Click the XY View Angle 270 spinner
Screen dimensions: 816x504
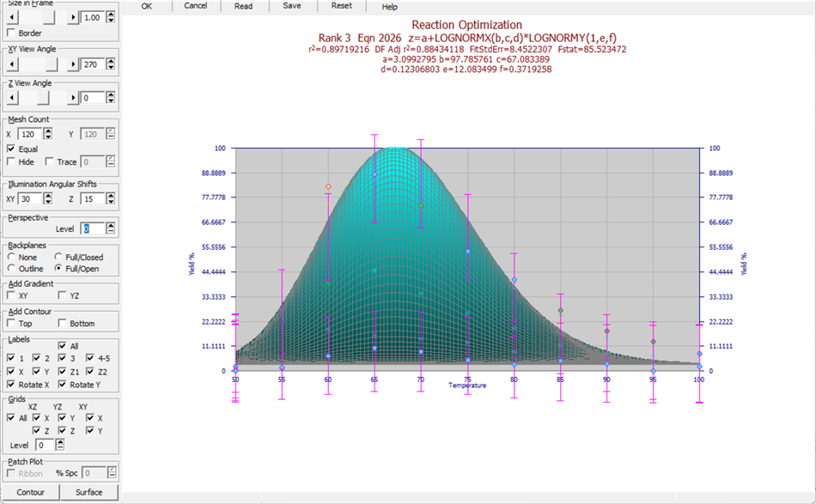tap(110, 64)
